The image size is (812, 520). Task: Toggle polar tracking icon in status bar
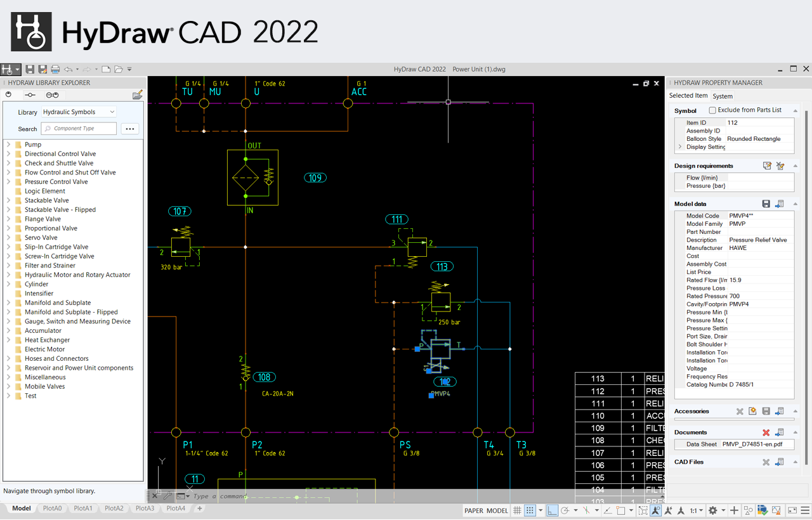click(x=565, y=510)
